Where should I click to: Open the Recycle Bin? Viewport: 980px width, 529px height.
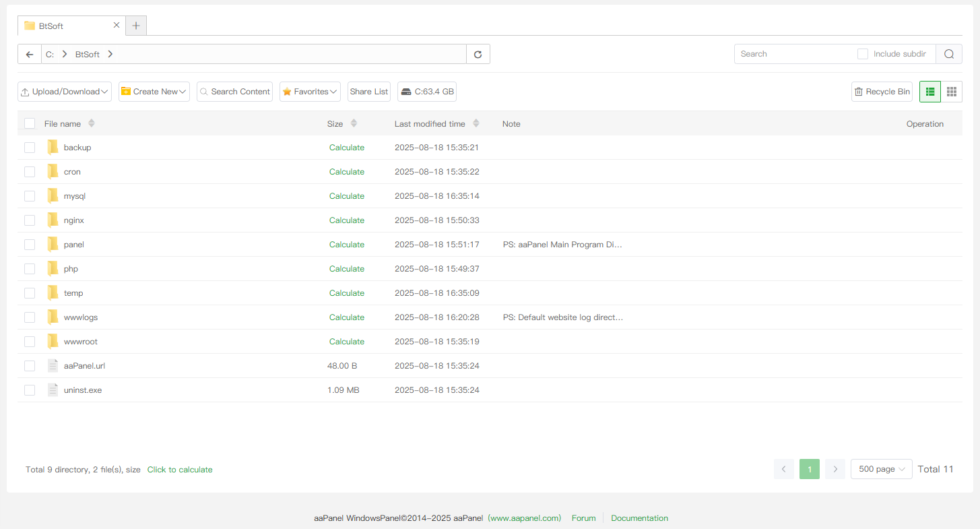882,92
